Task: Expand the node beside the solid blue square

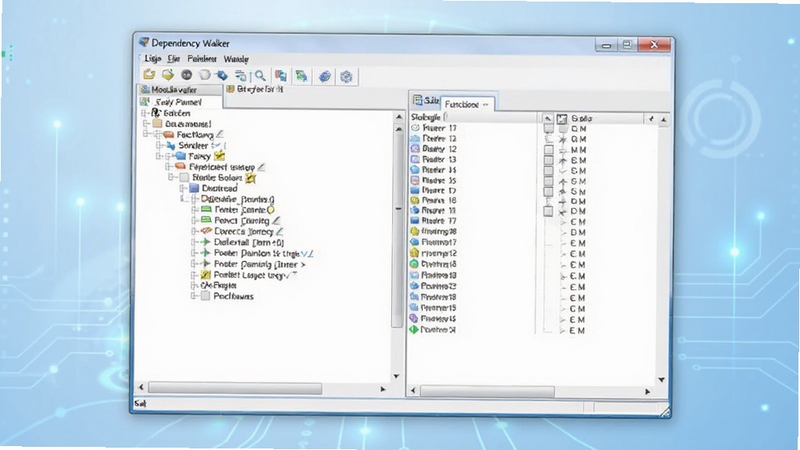Action: [183, 188]
